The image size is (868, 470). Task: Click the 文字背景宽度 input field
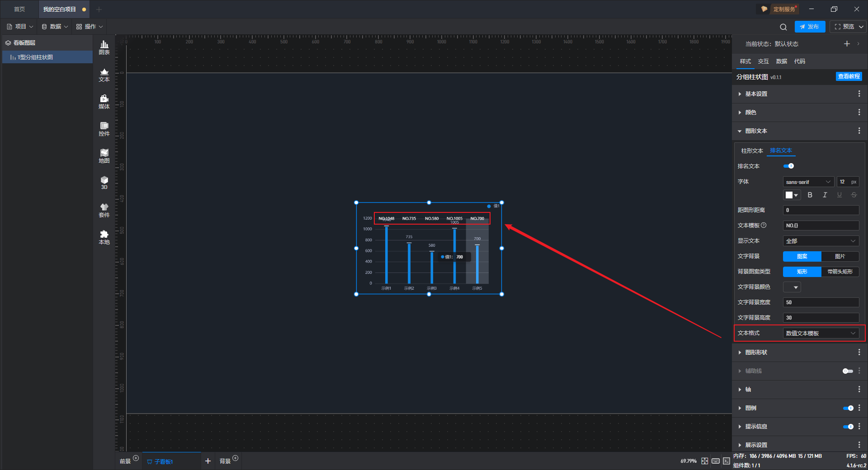point(821,302)
